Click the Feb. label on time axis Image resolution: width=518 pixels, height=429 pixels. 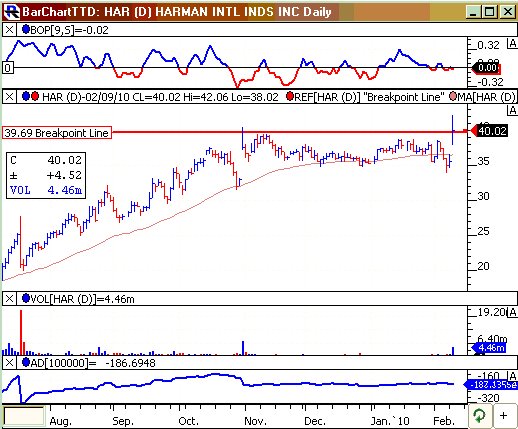(444, 421)
